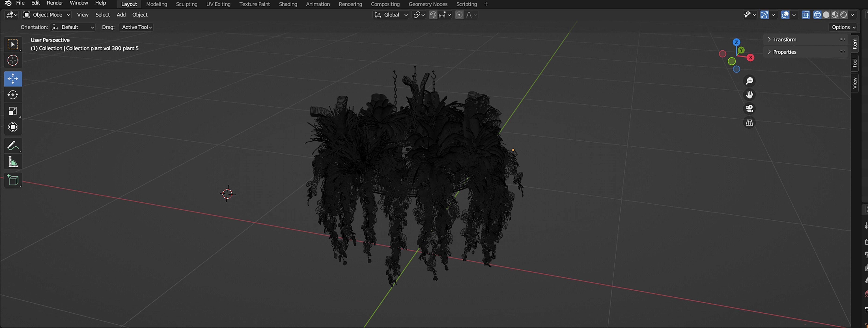Screen dimensions: 868x328
Task: Switch to the Shading workspace tab
Action: tap(288, 4)
